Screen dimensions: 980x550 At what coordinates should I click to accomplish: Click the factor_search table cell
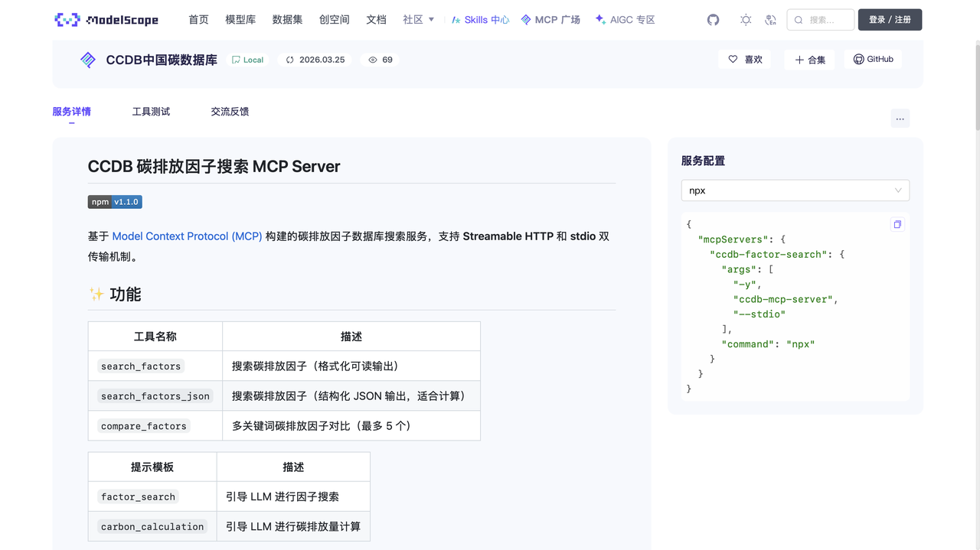coord(152,496)
